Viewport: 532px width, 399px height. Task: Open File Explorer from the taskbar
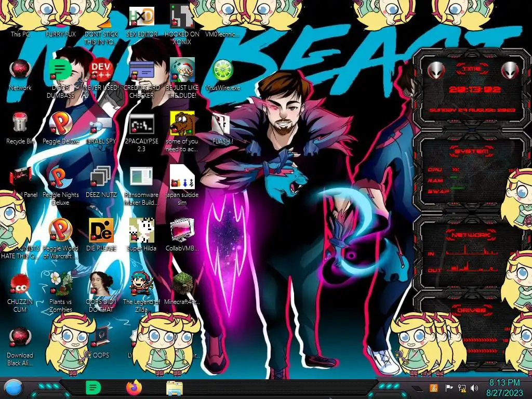coord(175,388)
